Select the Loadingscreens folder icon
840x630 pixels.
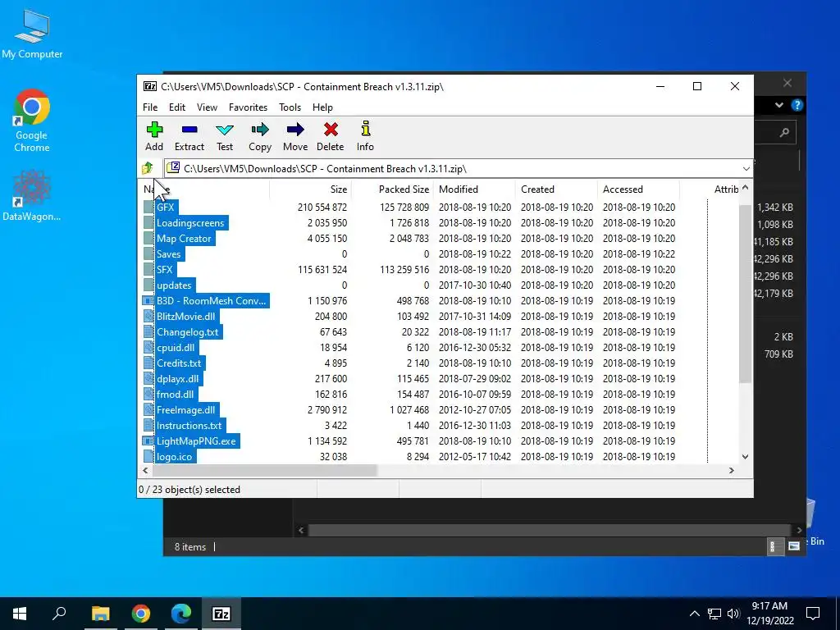pyautogui.click(x=148, y=222)
